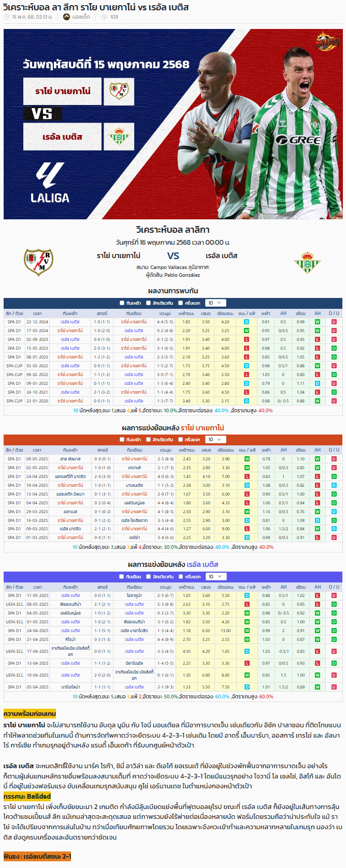Tick ครึ่งแรก checkbox in the Rayo recent-results table
Viewport: 346px width, 868px height.
181,440
